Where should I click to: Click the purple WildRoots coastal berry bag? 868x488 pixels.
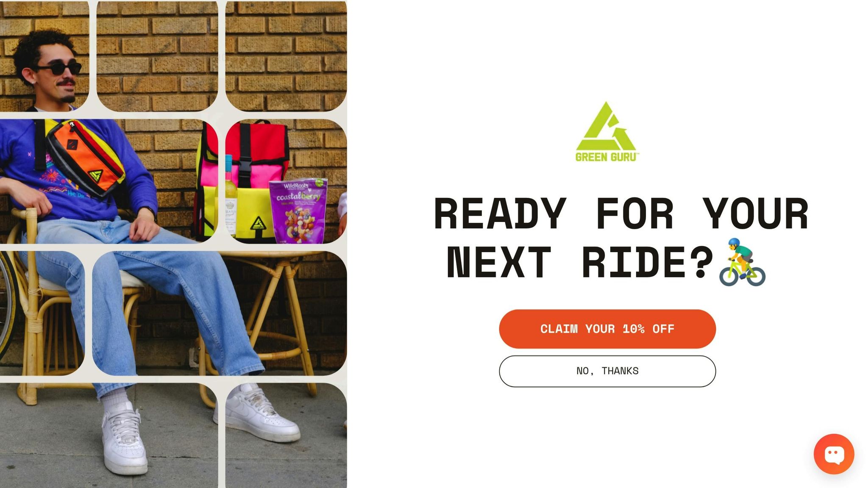298,211
